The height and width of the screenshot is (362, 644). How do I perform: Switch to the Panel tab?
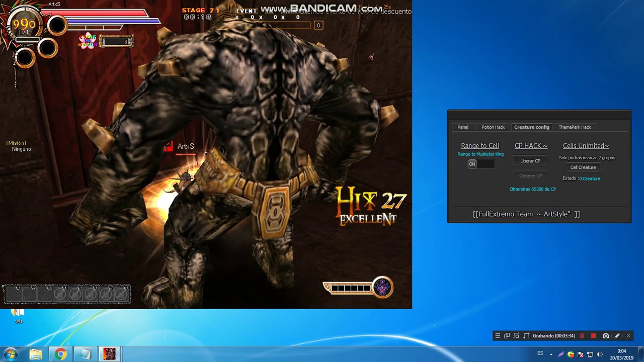click(x=463, y=127)
